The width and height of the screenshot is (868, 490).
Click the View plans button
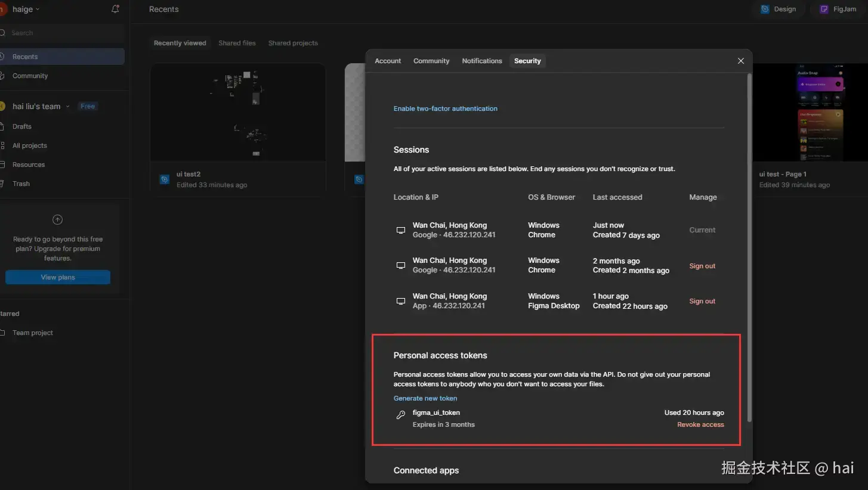point(58,277)
